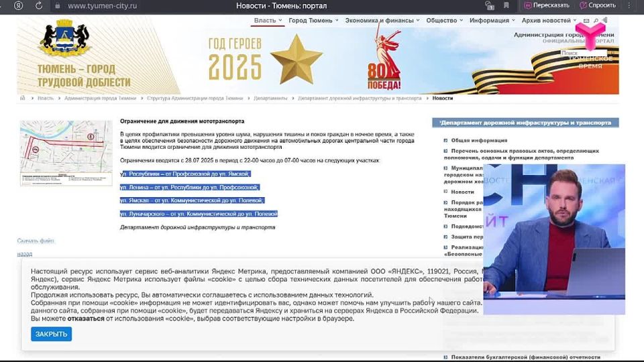The width and height of the screenshot is (644, 362).
Task: Click the sidebar header Департамент дорожной инфраструктуры и транспорта
Action: pyautogui.click(x=525, y=123)
